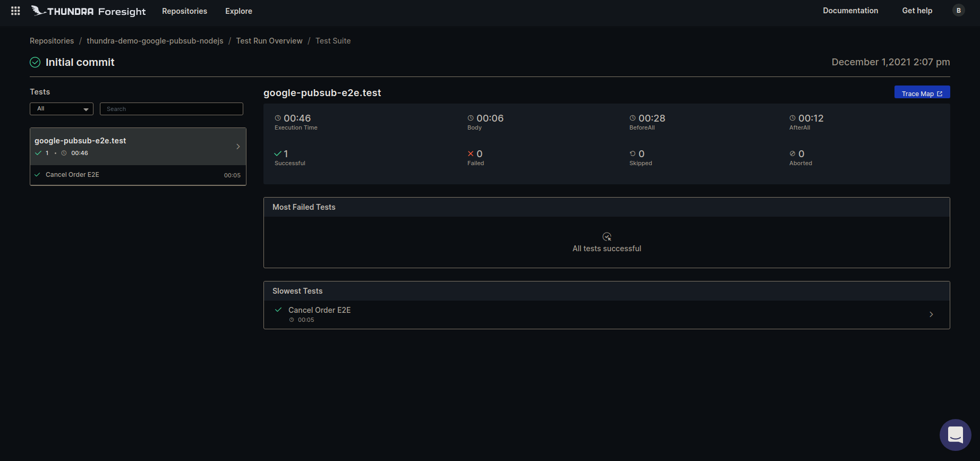Expand the Slowest Tests row chevron
The height and width of the screenshot is (461, 980).
(x=931, y=314)
